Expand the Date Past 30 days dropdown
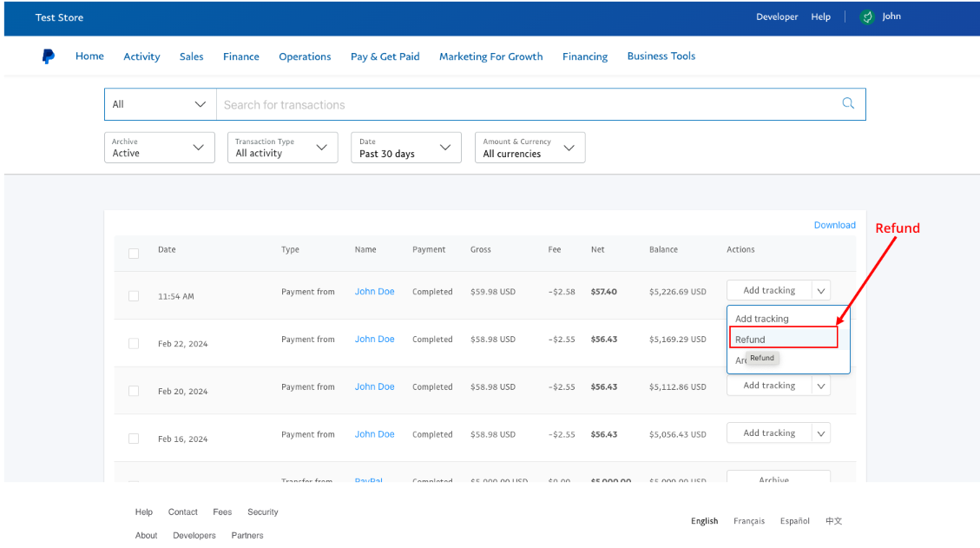980x548 pixels. 406,148
